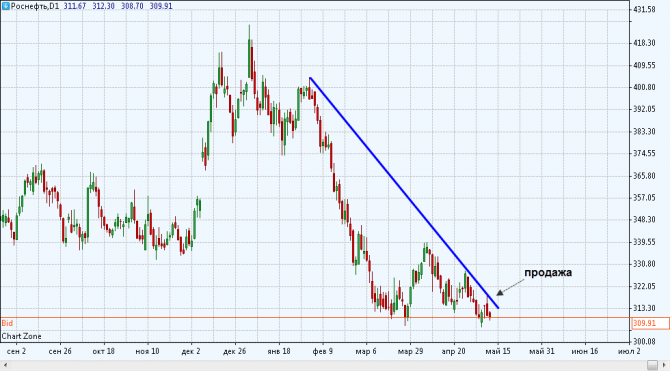Click the 'Chart Zone' label

(x=21, y=336)
